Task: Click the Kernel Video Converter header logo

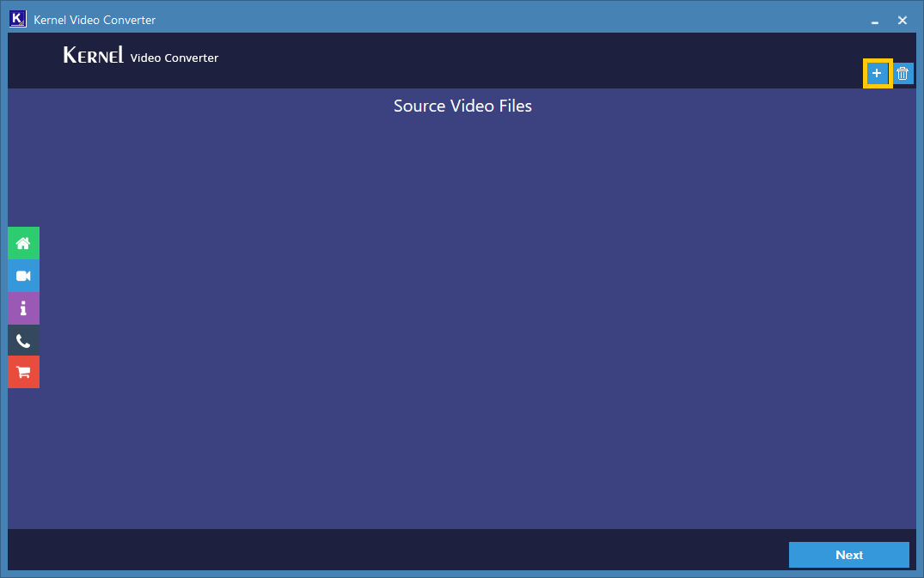Action: [141, 55]
